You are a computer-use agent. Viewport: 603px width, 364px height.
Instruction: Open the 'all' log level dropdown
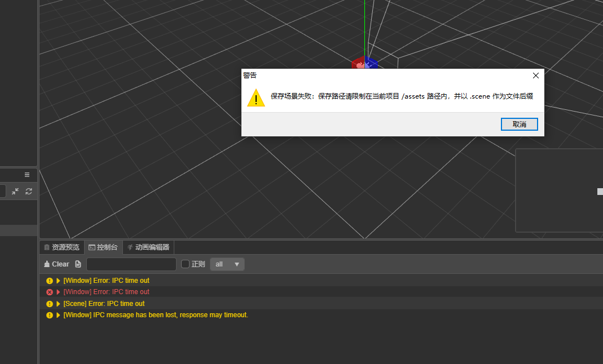(x=227, y=264)
